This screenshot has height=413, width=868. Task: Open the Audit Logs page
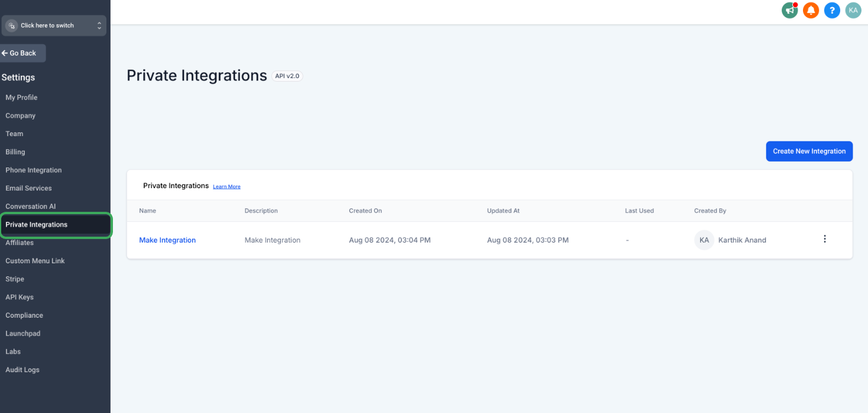point(22,370)
